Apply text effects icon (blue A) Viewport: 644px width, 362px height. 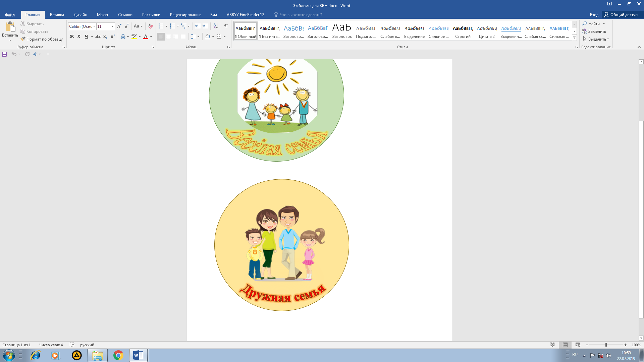click(123, 37)
